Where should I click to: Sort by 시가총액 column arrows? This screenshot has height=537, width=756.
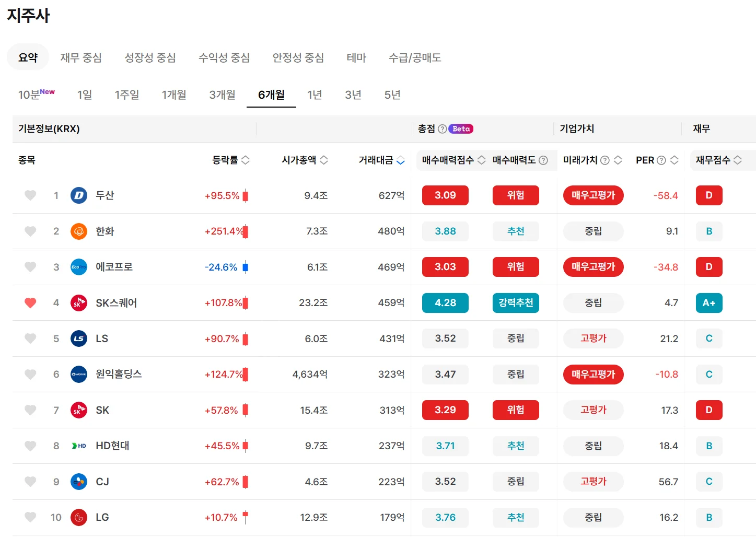coord(324,160)
